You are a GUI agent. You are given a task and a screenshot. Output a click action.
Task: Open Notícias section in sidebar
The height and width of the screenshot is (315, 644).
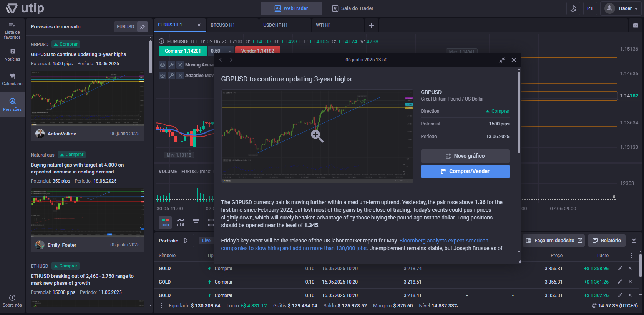[x=12, y=55]
